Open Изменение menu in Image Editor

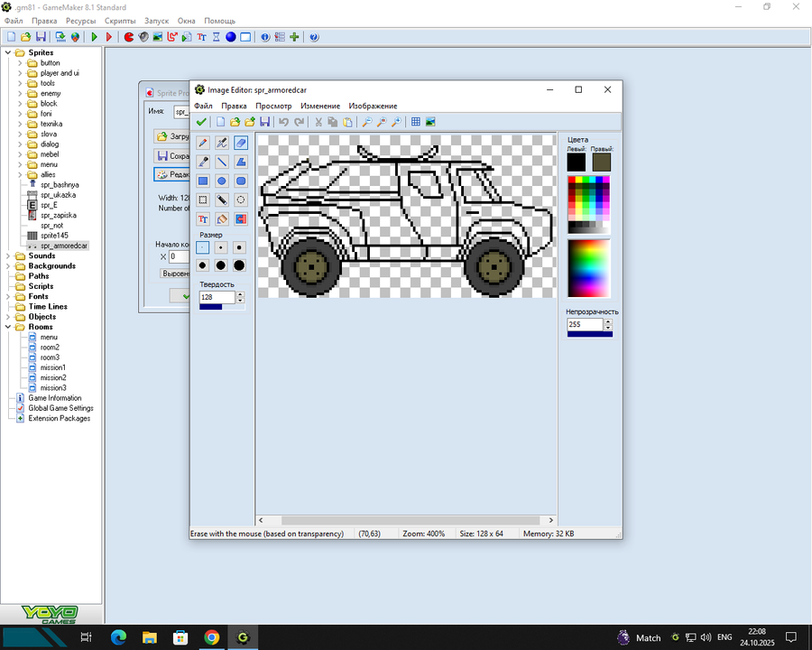point(320,106)
